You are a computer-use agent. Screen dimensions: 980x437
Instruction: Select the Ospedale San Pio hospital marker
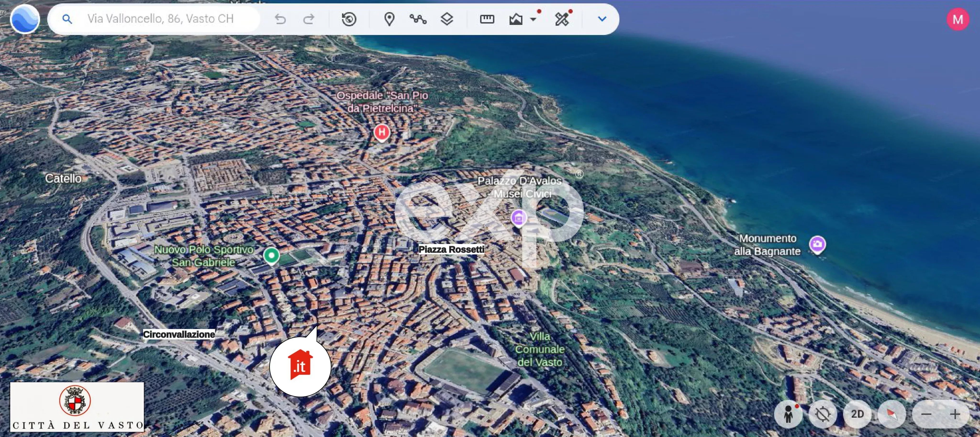click(x=382, y=133)
